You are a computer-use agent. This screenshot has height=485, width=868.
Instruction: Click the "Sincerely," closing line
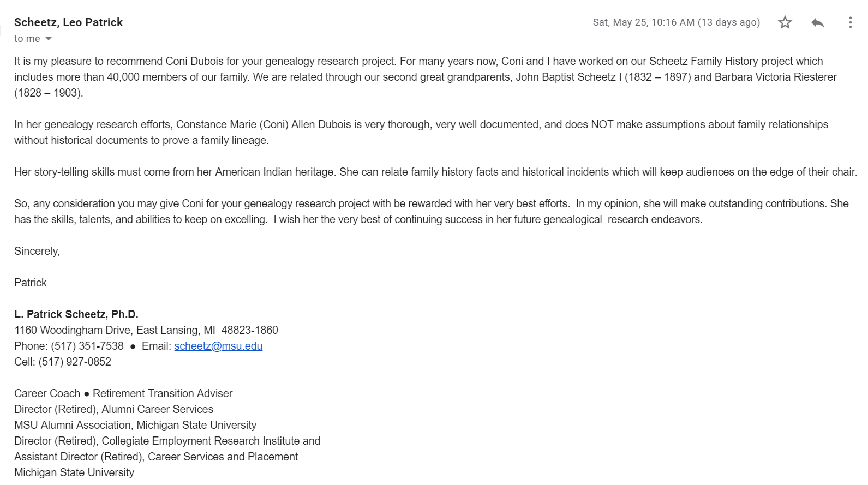click(x=37, y=251)
